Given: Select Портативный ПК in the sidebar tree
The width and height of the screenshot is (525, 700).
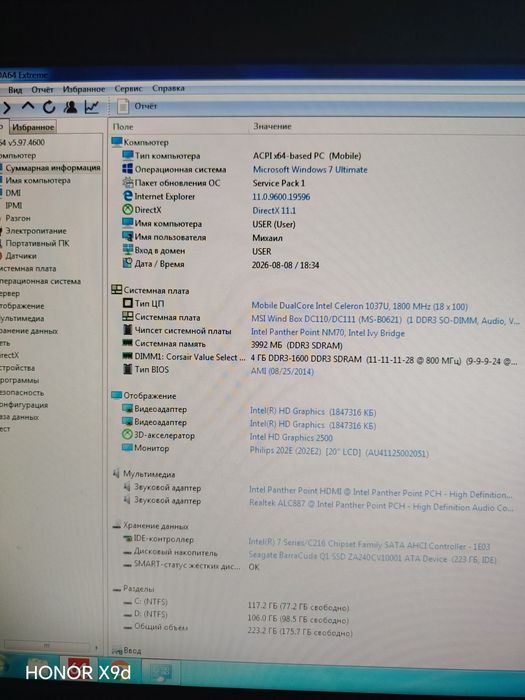Looking at the screenshot, I should 37,243.
